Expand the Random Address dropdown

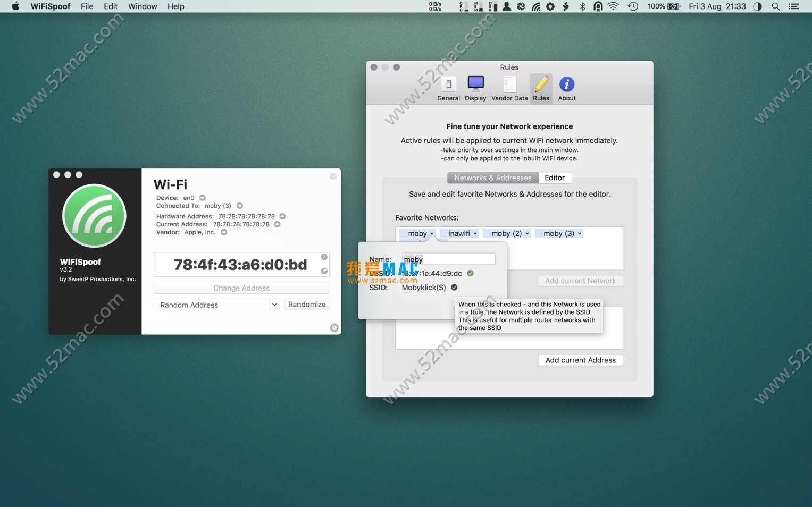[274, 305]
